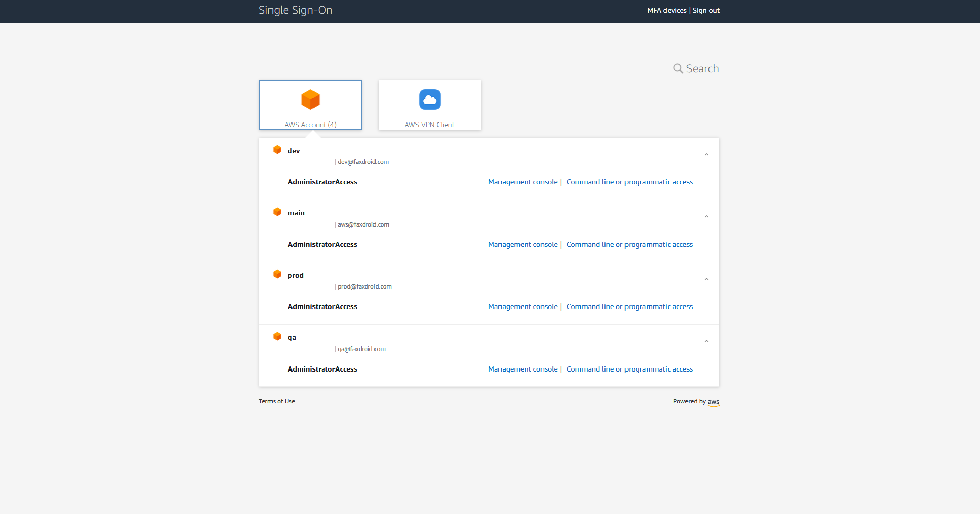Screen dimensions: 980x514
Task: Get command line access for prod account
Action: 630,306
